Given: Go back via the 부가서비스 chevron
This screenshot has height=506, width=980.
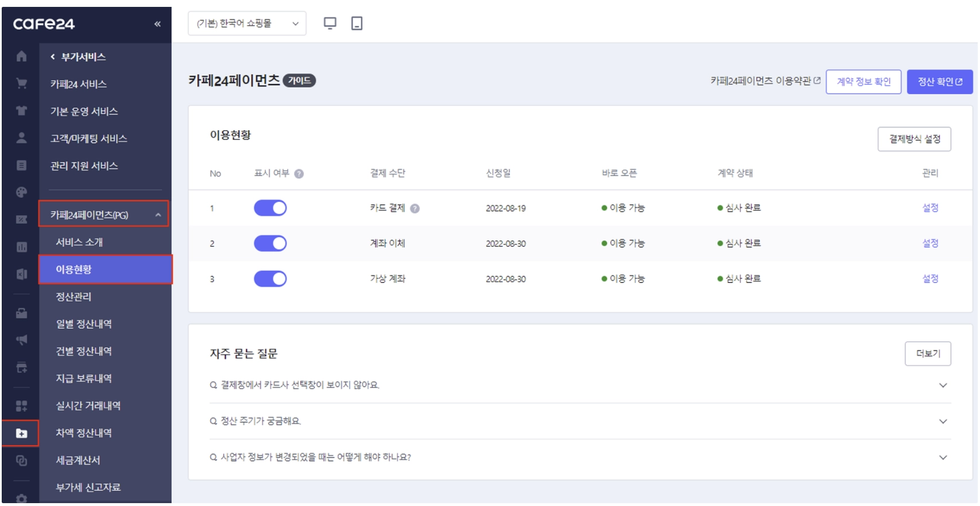Looking at the screenshot, I should click(x=53, y=57).
